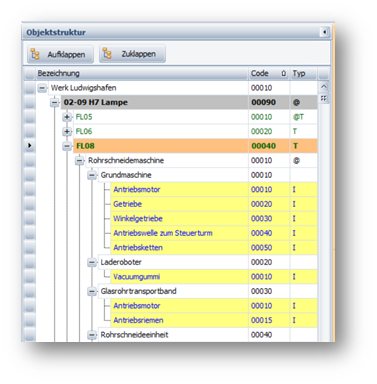Image resolution: width=377 pixels, height=384 pixels.
Task: Click the scroll up arrow of the tree
Action: click(x=323, y=87)
